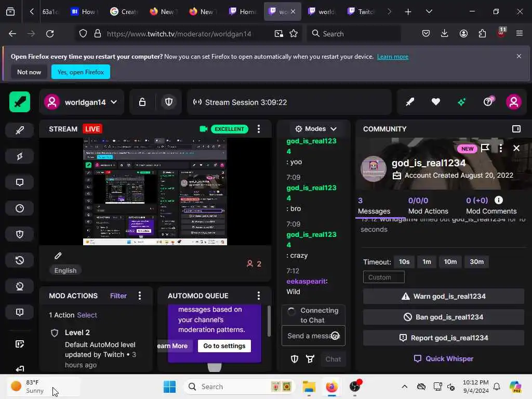
Task: Close the god_is_real1234 user card
Action: pos(516,148)
